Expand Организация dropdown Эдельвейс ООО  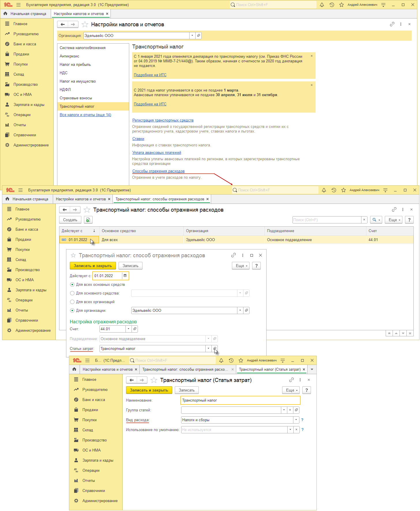pyautogui.click(x=192, y=36)
